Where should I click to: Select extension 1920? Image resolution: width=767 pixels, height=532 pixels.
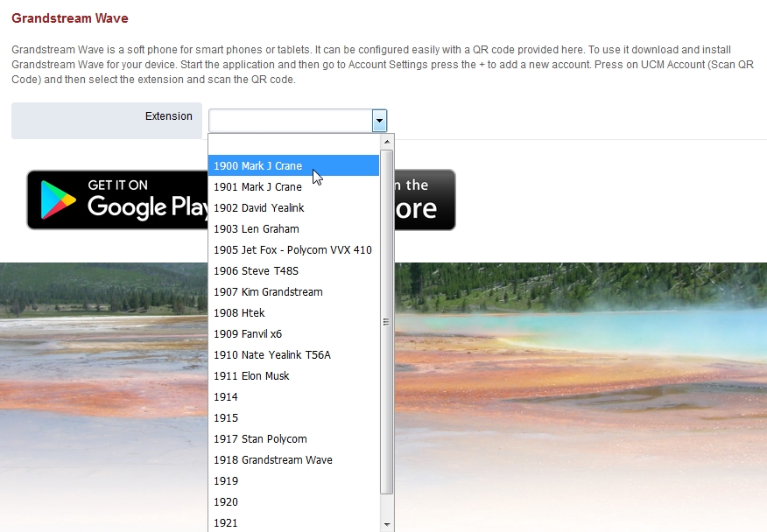pos(293,502)
